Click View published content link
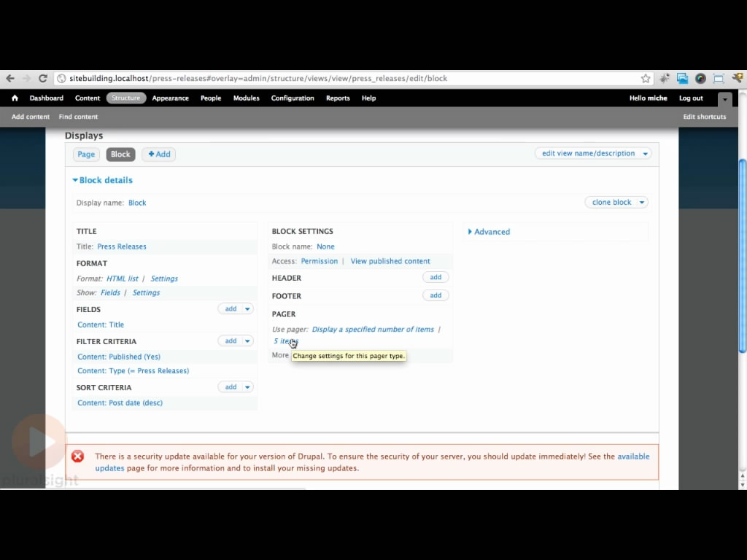 pos(390,262)
